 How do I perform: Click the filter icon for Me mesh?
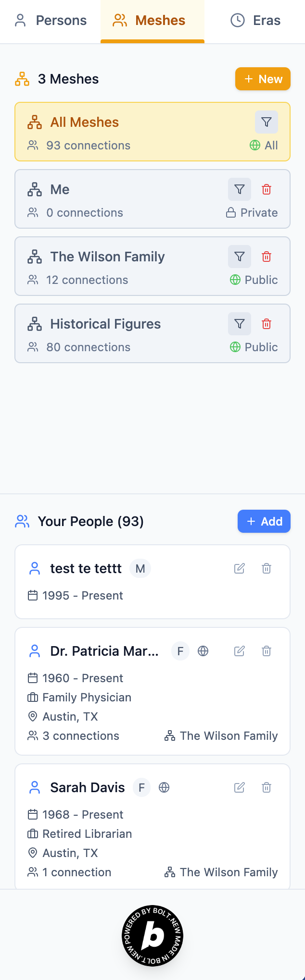tap(240, 190)
